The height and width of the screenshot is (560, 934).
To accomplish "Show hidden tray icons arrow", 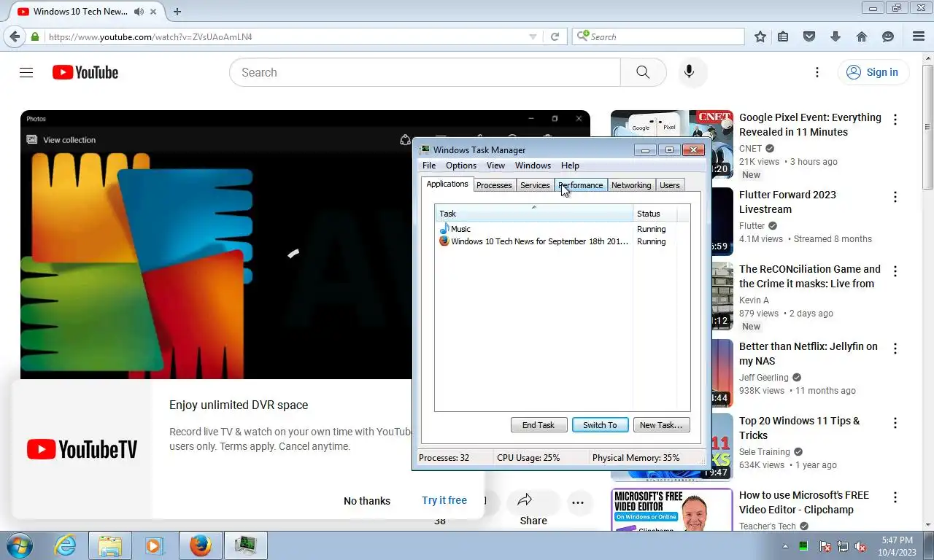I will (x=786, y=546).
